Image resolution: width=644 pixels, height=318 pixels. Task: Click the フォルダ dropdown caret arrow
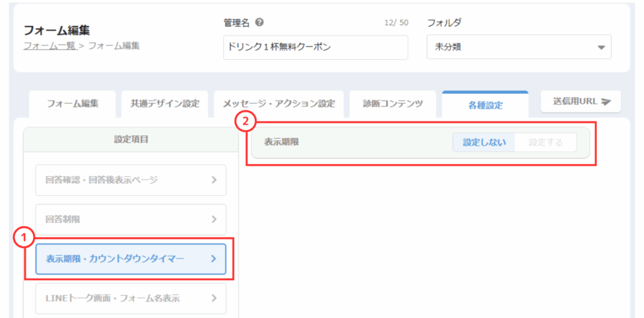point(601,48)
